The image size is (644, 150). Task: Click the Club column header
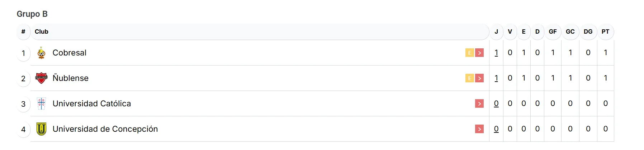point(42,32)
